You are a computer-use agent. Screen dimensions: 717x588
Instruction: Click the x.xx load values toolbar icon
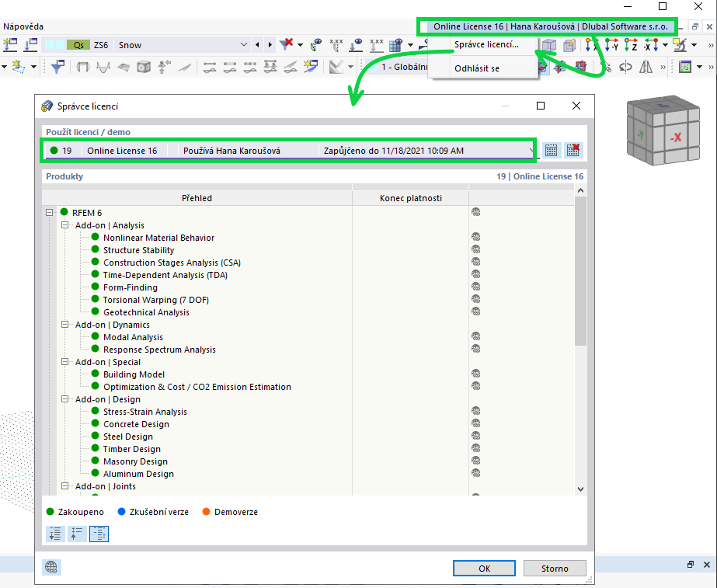pos(376,45)
